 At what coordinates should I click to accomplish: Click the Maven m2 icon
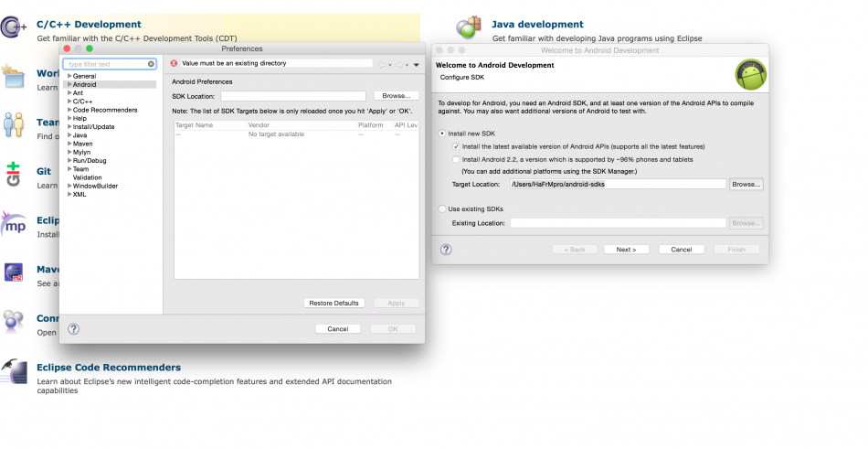click(14, 273)
